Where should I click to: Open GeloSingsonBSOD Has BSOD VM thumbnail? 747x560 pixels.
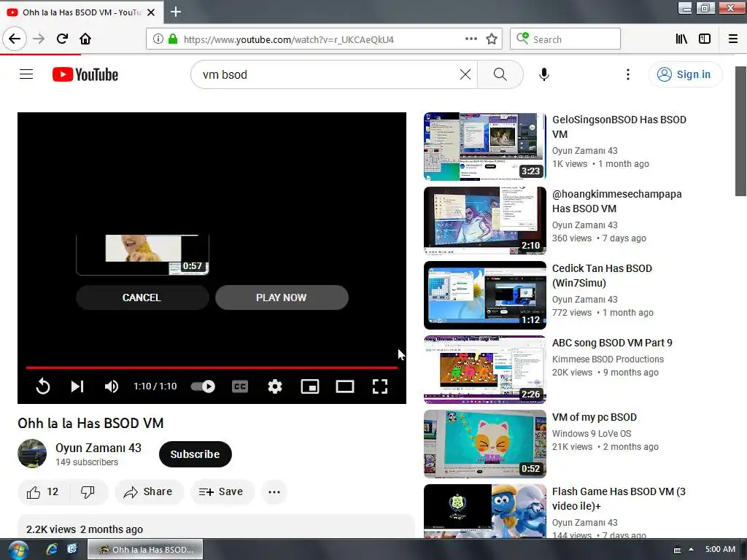pyautogui.click(x=485, y=147)
